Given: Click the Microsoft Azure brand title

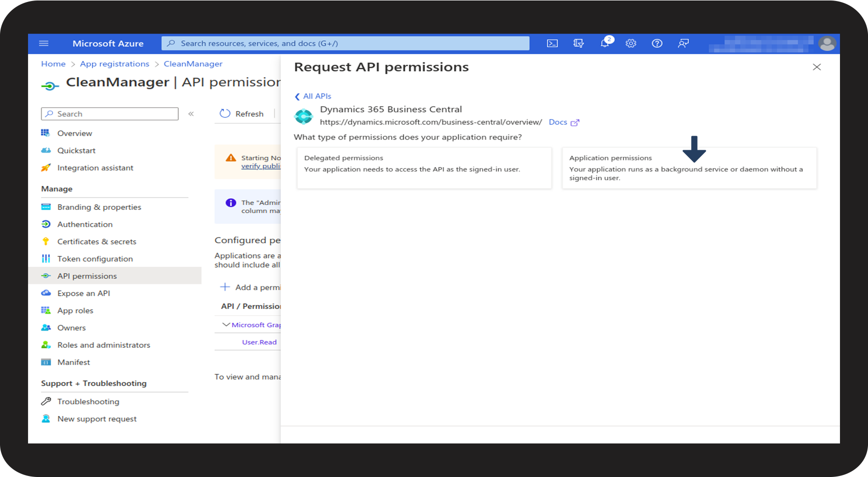Looking at the screenshot, I should [x=108, y=43].
